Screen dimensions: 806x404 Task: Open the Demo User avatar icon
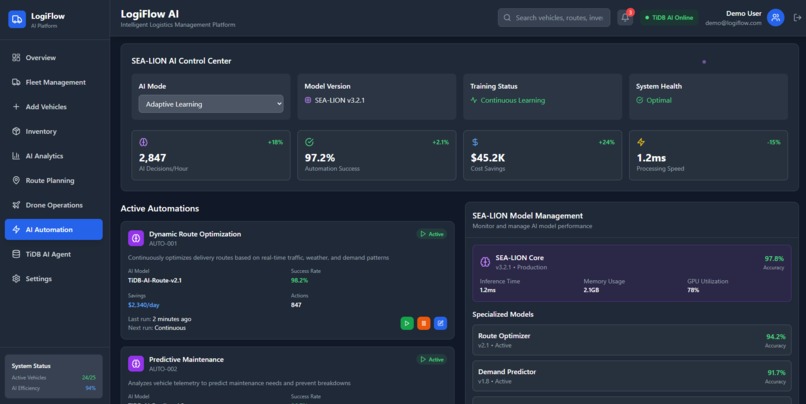point(775,17)
